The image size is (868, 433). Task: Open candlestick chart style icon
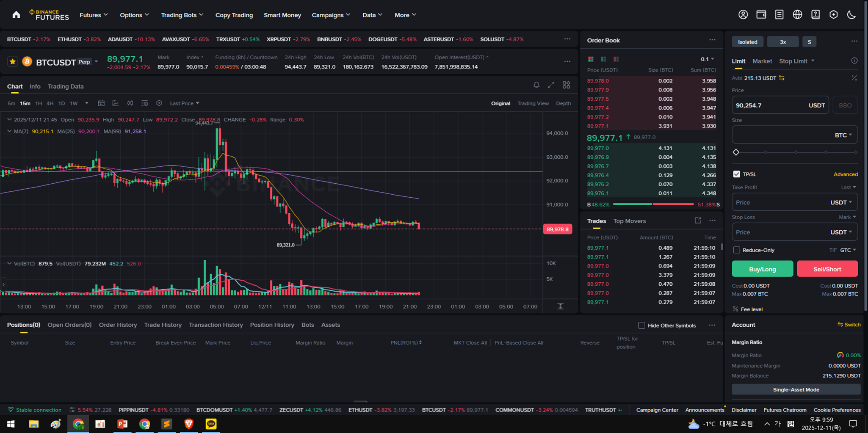130,103
